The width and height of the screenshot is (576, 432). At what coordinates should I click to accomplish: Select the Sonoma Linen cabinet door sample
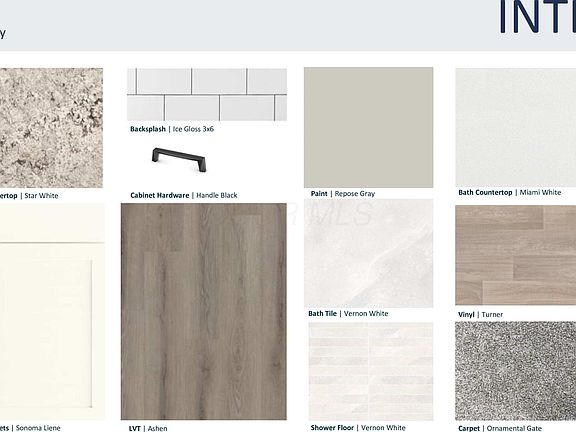52,312
